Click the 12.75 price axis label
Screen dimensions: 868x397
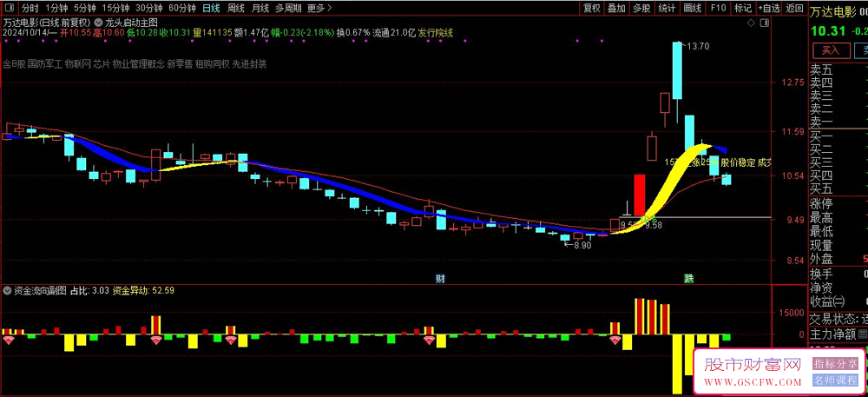pos(791,83)
